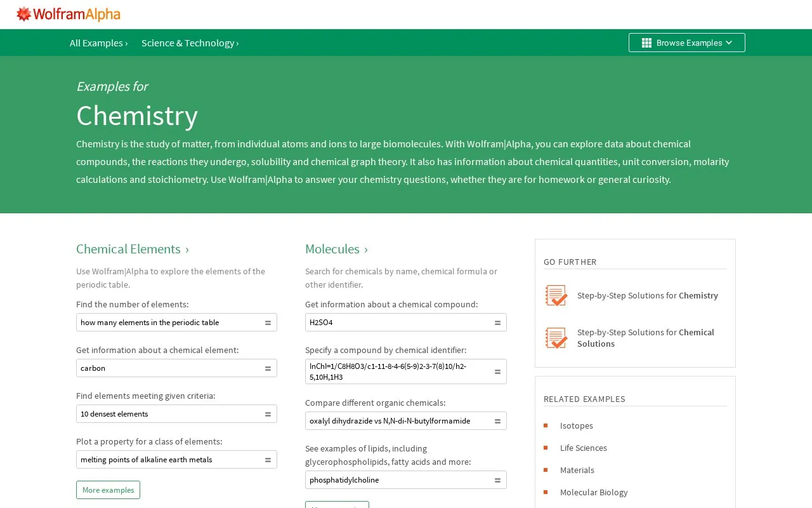The height and width of the screenshot is (508, 812).
Task: Expand the Browse Examples dropdown
Action: point(686,43)
